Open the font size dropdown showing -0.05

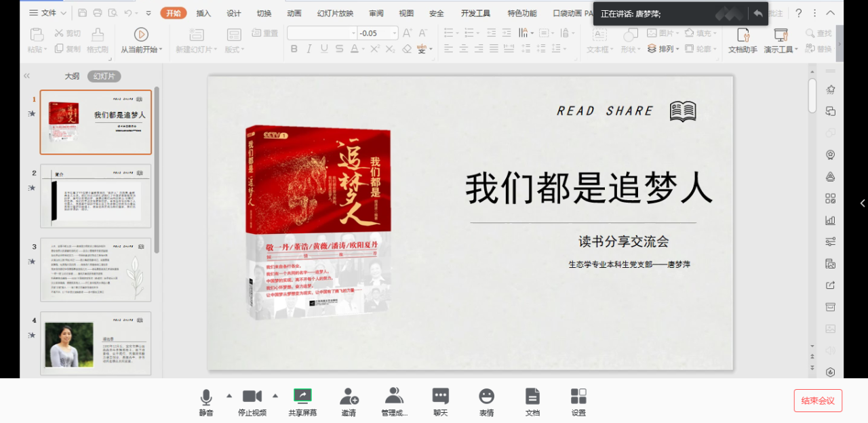(x=394, y=33)
